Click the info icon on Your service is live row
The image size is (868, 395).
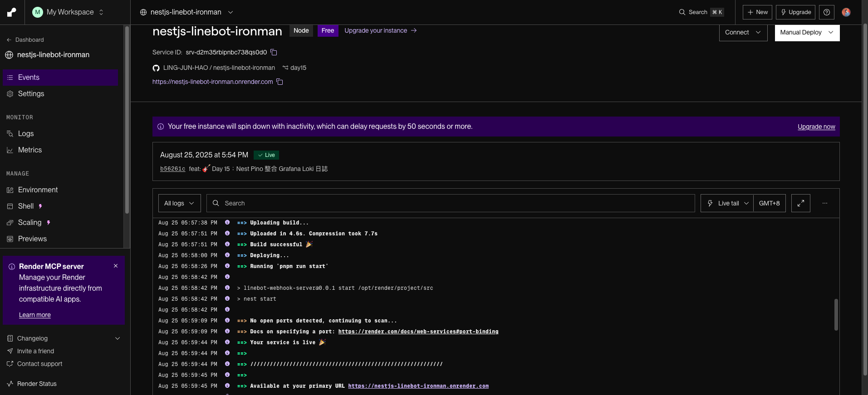227,342
